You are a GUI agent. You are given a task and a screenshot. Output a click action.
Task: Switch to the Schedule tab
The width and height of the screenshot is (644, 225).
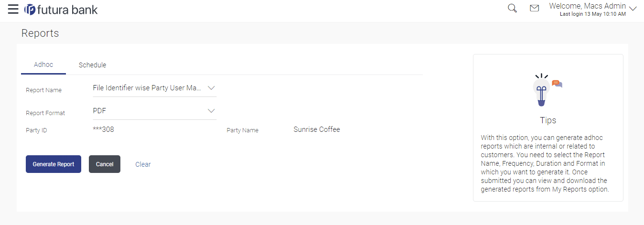(92, 65)
